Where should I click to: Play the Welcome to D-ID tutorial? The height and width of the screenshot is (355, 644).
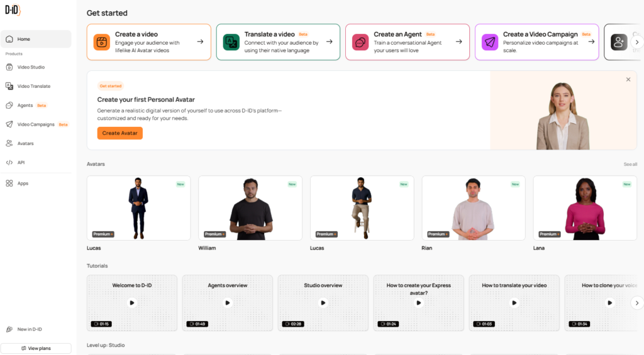132,303
